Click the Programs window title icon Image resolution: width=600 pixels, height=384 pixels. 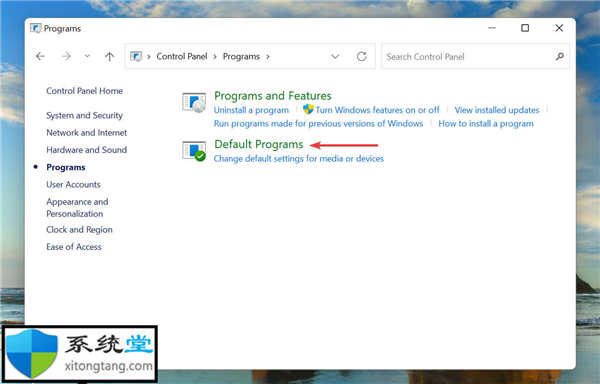click(x=36, y=28)
